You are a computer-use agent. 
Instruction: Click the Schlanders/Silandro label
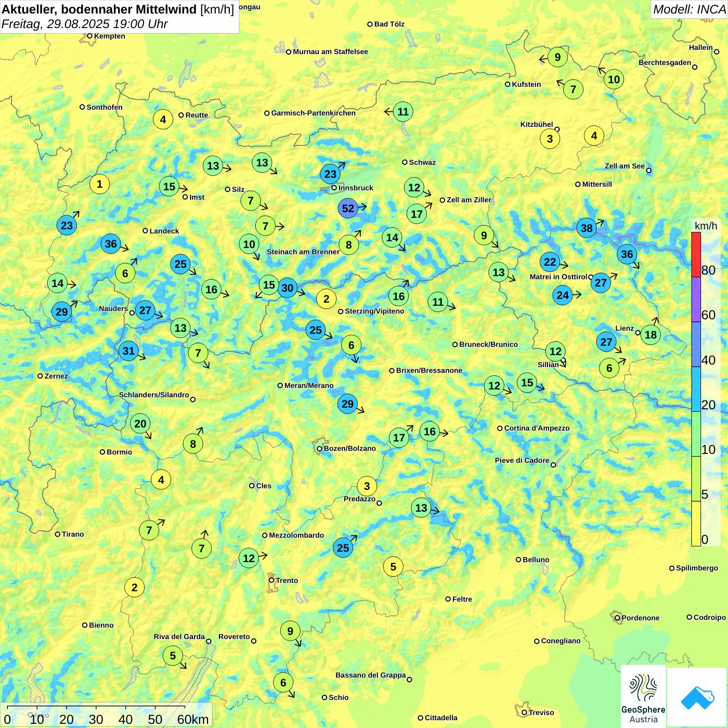coord(154,395)
